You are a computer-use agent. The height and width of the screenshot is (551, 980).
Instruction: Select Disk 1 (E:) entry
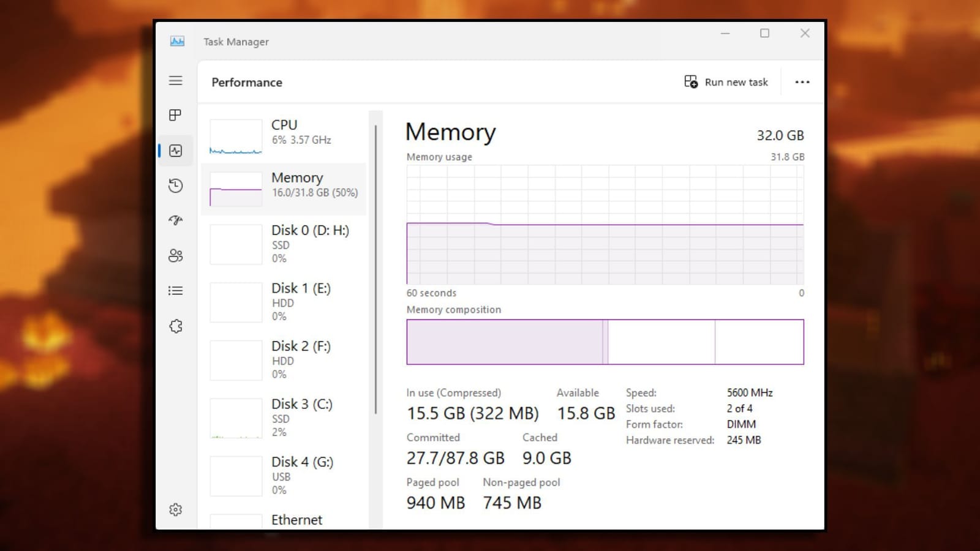(284, 302)
